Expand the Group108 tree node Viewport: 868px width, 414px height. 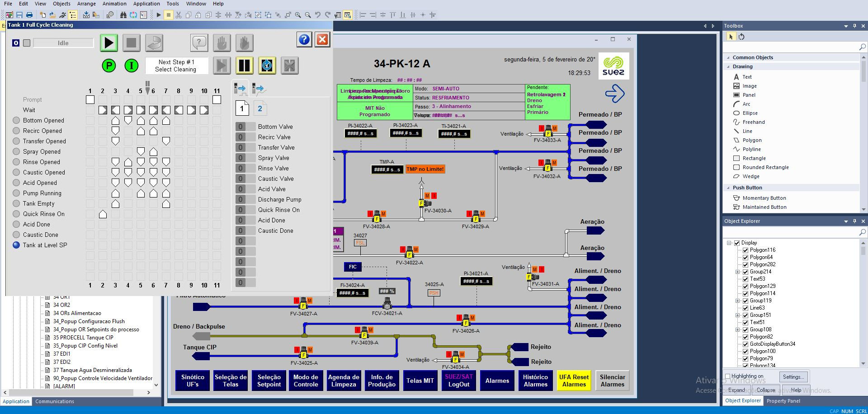(738, 329)
